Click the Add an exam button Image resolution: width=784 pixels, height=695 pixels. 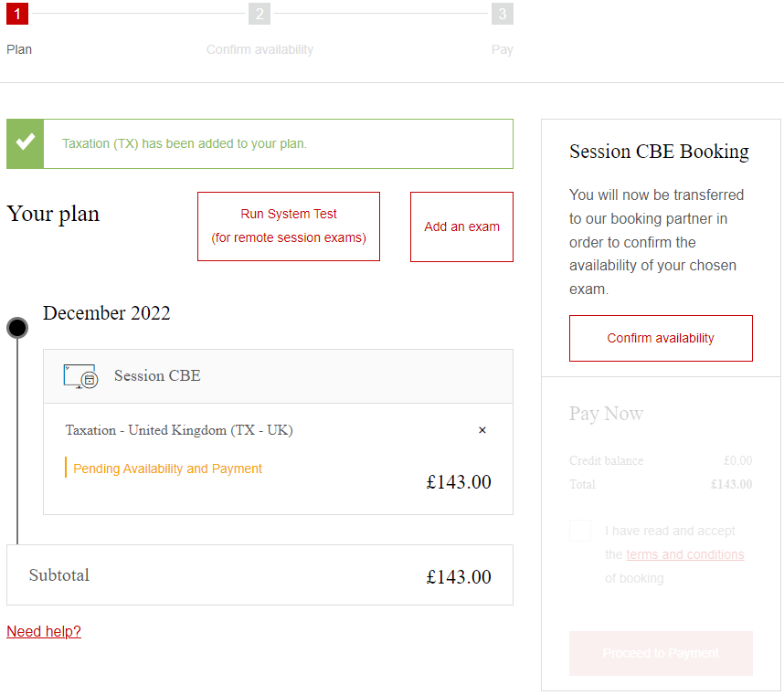click(461, 226)
